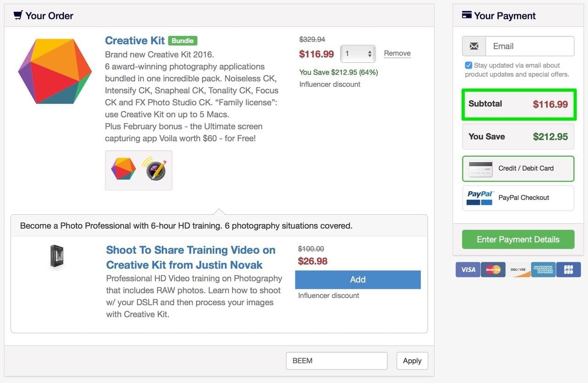This screenshot has width=588, height=383.
Task: Click the shopping cart icon beside Your Order
Action: click(x=17, y=15)
